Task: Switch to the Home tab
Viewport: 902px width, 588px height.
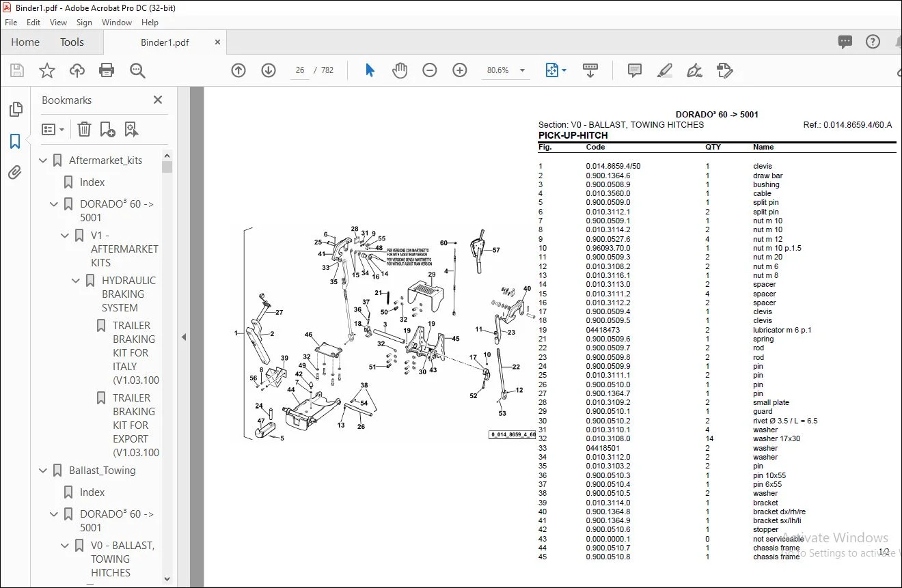Action: click(x=25, y=42)
